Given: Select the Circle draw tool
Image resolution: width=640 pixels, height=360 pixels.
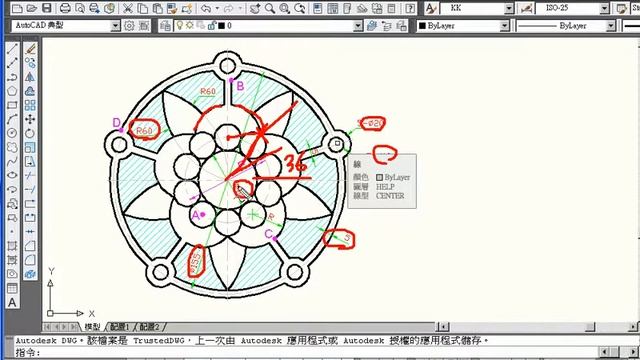Looking at the screenshot, I should 12,133.
